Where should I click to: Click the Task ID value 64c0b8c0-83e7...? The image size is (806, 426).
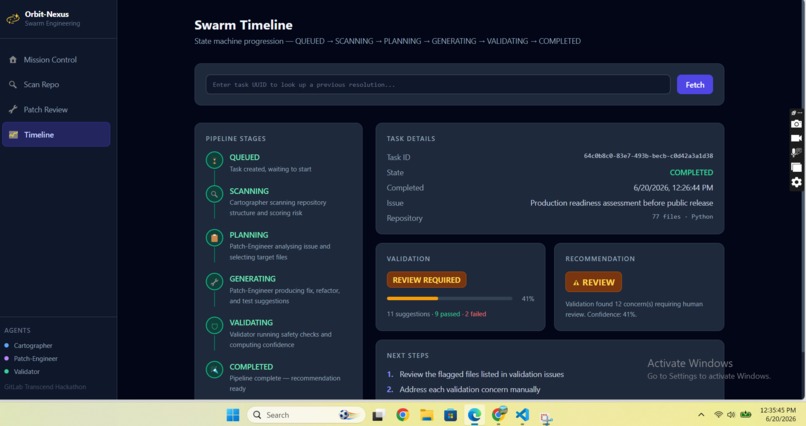coord(648,156)
